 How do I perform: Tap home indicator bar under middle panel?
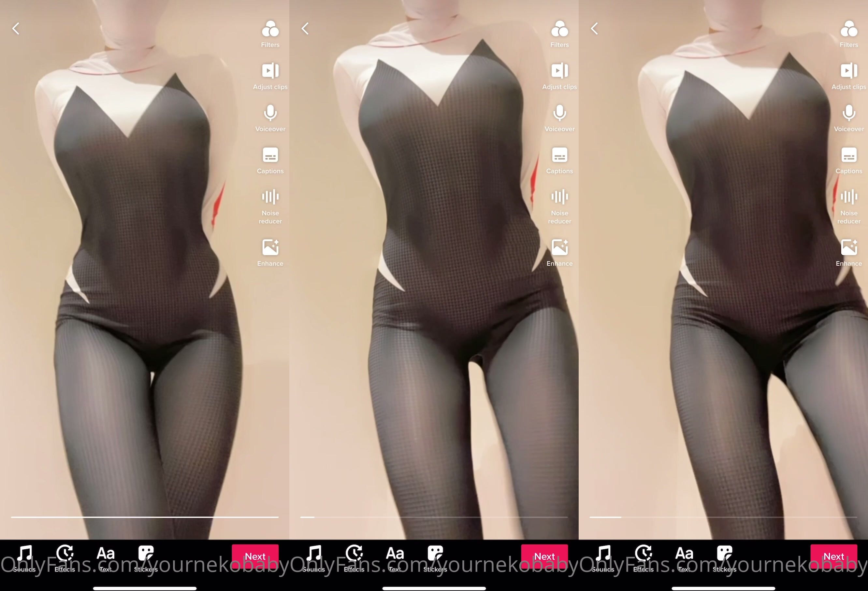pyautogui.click(x=434, y=588)
